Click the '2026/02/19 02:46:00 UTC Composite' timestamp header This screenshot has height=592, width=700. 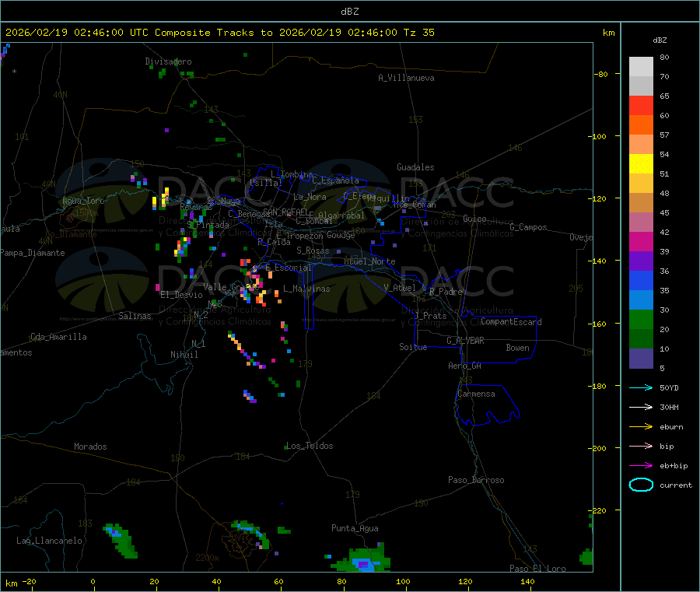point(108,33)
